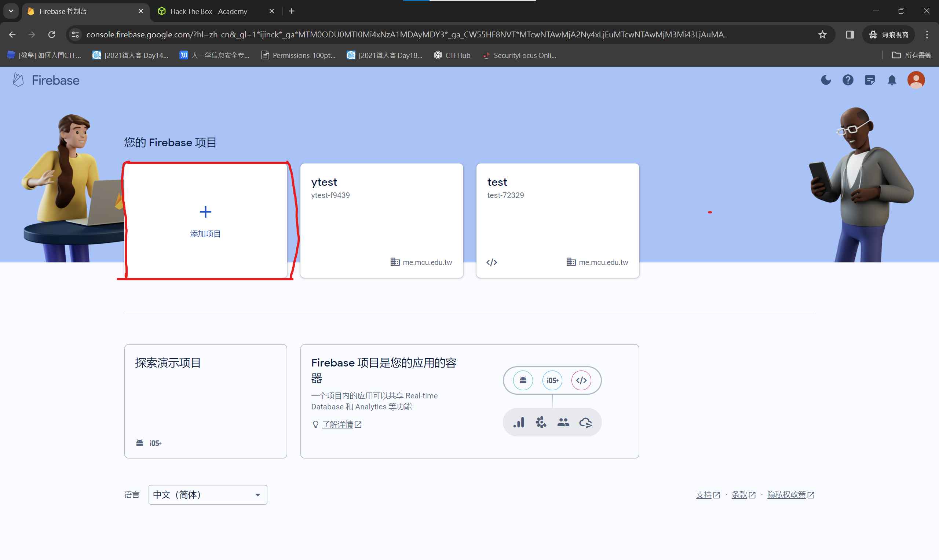
Task: Open the release notes feedback icon
Action: 870,80
